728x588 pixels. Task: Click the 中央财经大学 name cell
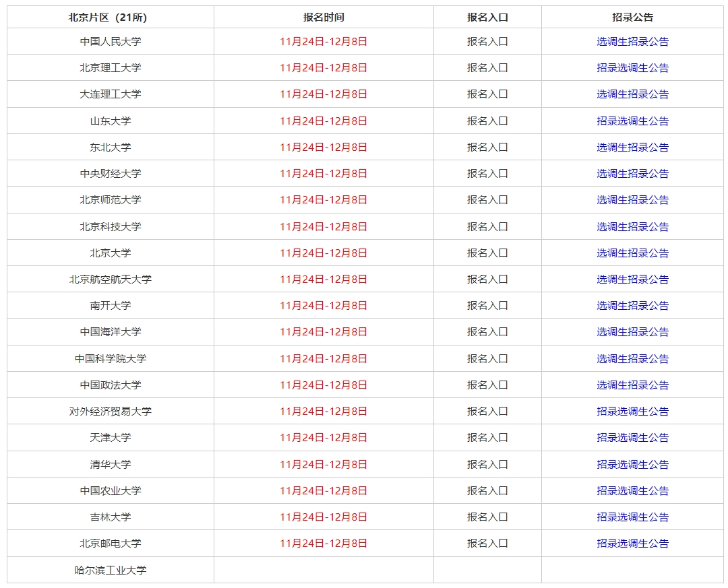pyautogui.click(x=111, y=174)
